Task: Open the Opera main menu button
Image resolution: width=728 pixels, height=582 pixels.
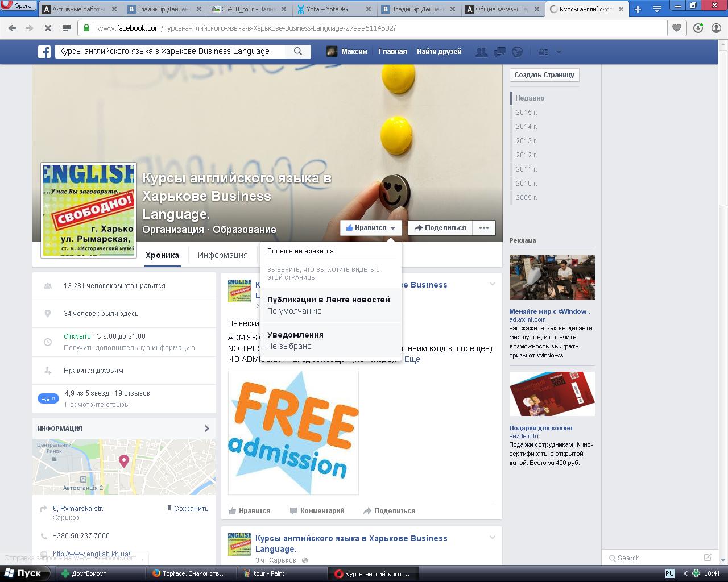Action: 17,6
